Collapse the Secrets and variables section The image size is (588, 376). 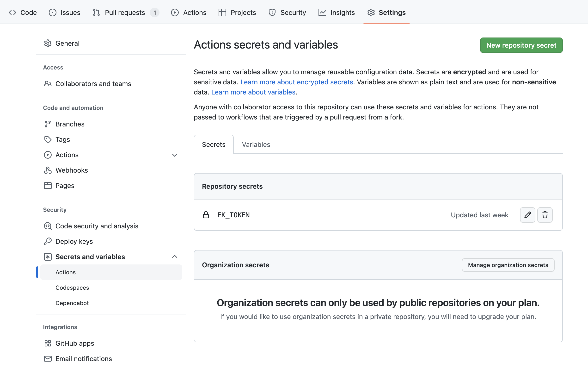pos(174,257)
